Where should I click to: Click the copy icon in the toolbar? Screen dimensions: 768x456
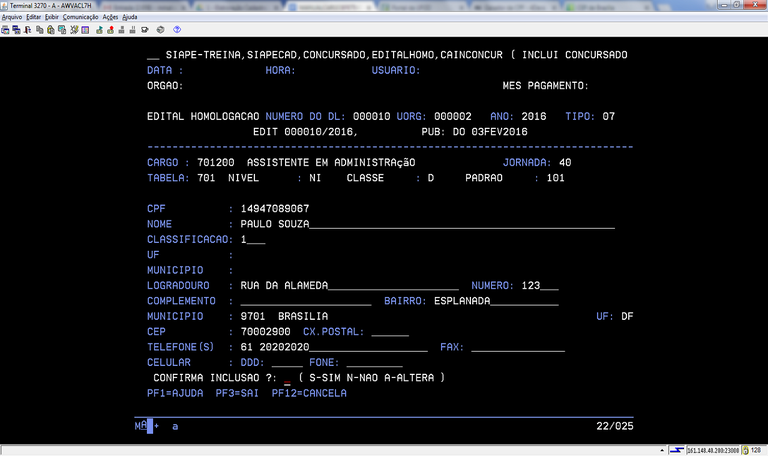(39, 30)
